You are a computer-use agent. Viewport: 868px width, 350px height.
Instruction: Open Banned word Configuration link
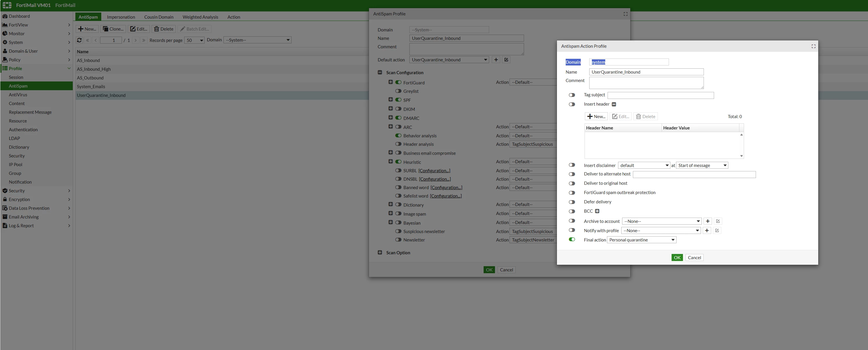click(446, 188)
